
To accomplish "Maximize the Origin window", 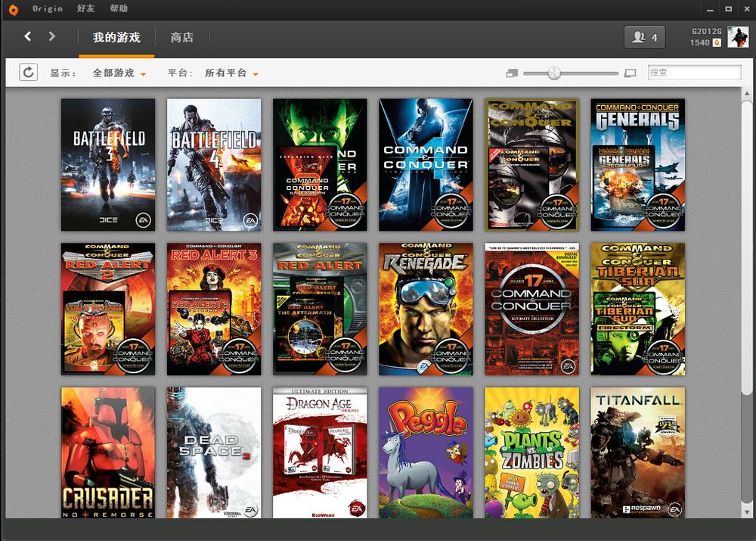I will (729, 8).
